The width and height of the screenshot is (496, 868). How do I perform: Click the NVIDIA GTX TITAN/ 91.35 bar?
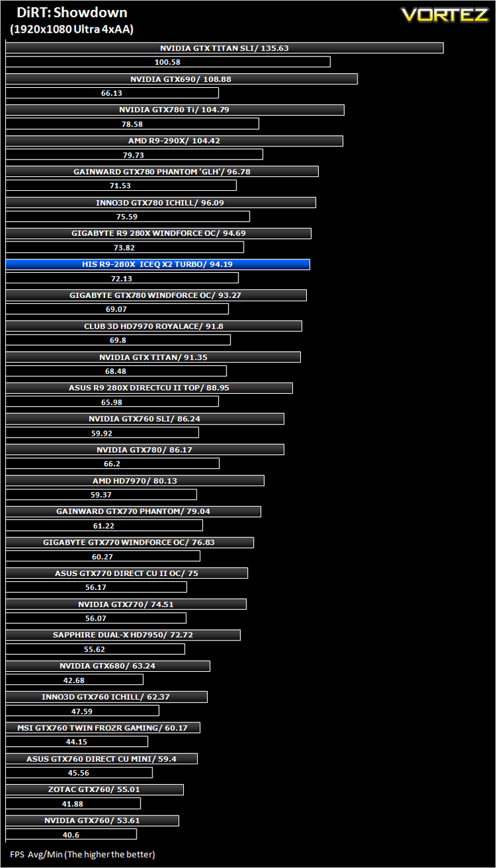pos(153,357)
